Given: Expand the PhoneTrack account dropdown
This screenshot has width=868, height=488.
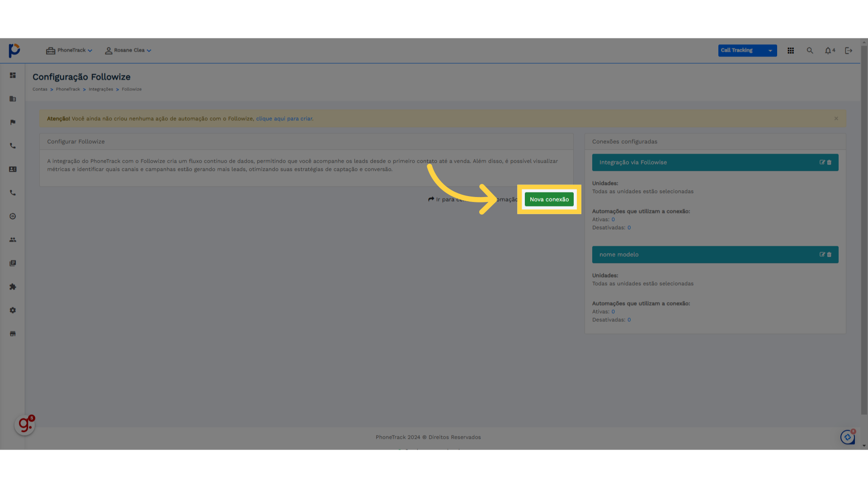Looking at the screenshot, I should tap(69, 50).
